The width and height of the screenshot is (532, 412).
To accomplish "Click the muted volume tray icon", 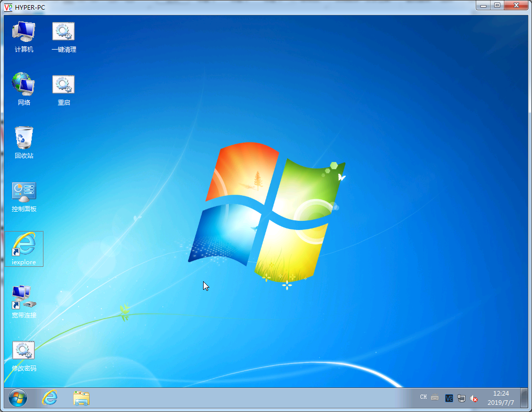I will tap(474, 398).
